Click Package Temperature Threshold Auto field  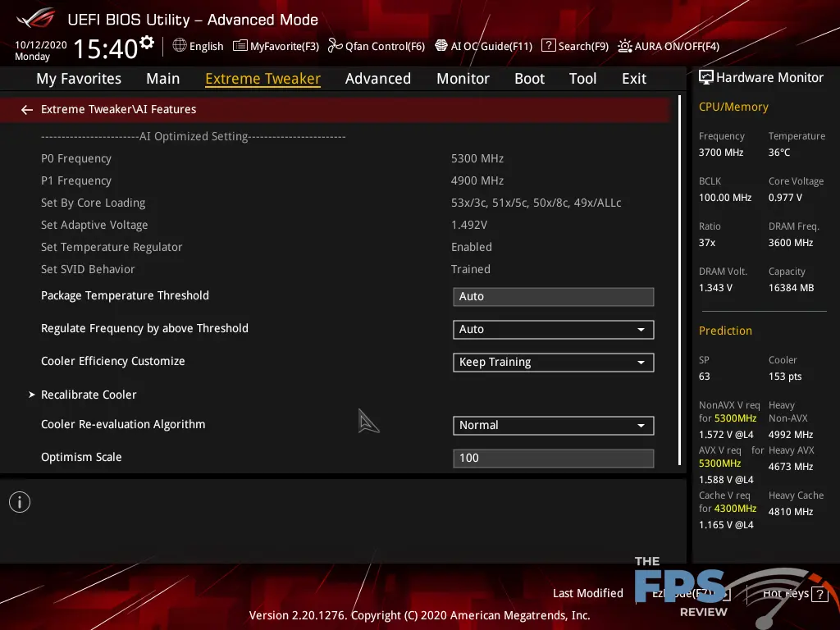pyautogui.click(x=553, y=297)
